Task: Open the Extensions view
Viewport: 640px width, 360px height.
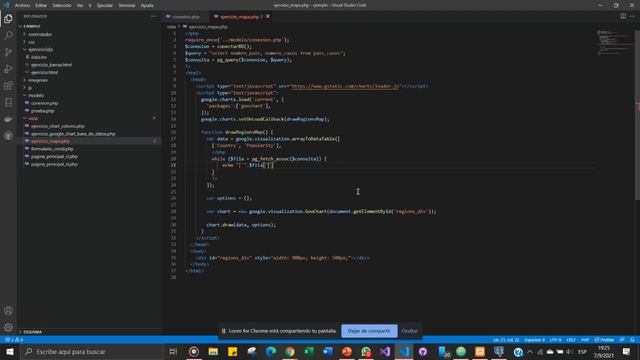Action: (8, 86)
